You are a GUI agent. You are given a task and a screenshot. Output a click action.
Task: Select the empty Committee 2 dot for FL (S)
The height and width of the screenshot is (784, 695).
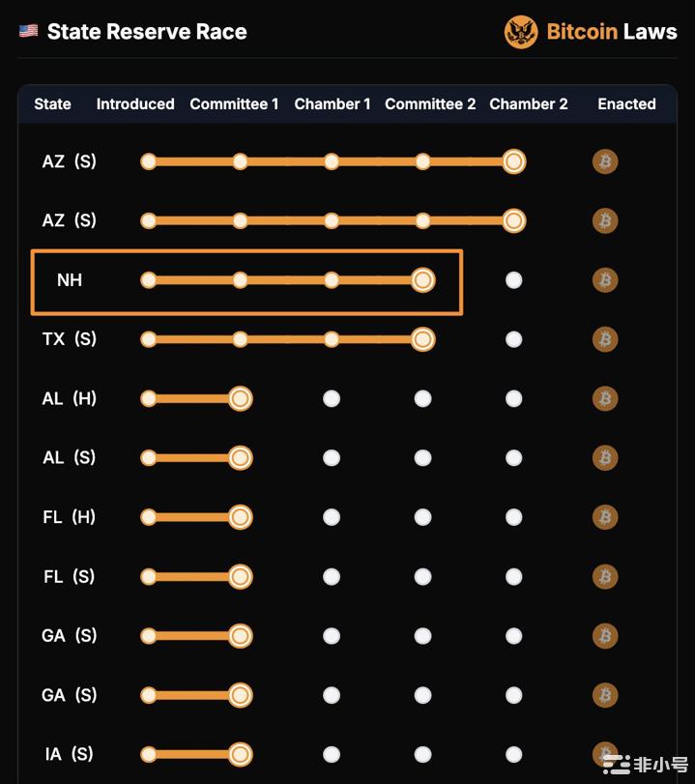click(x=423, y=576)
